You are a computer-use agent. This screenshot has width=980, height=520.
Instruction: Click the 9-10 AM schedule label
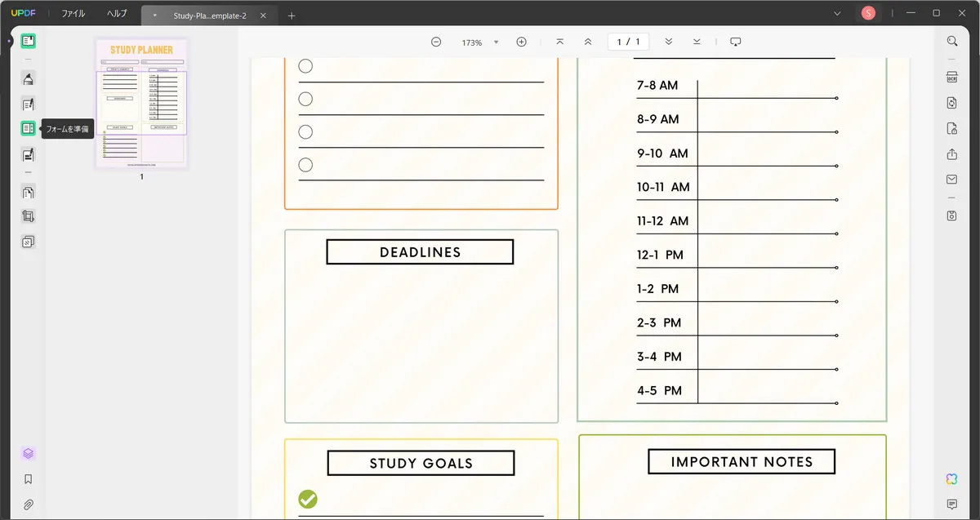click(662, 153)
